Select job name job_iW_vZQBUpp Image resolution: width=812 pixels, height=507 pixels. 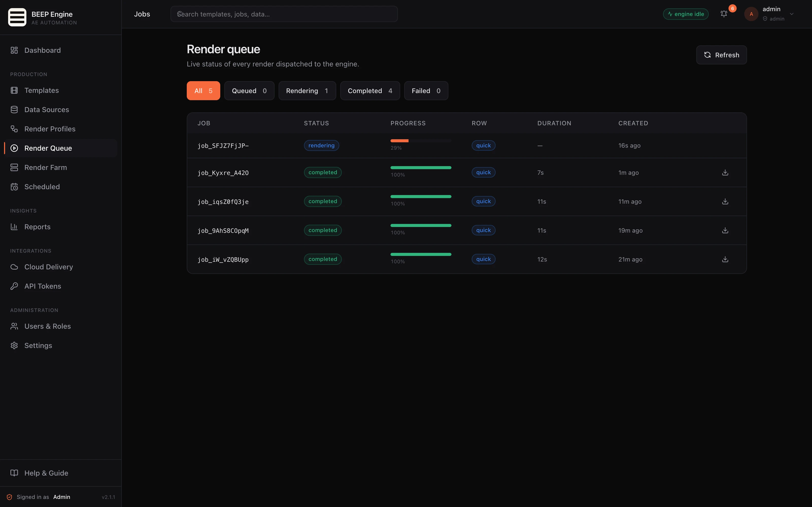click(223, 259)
